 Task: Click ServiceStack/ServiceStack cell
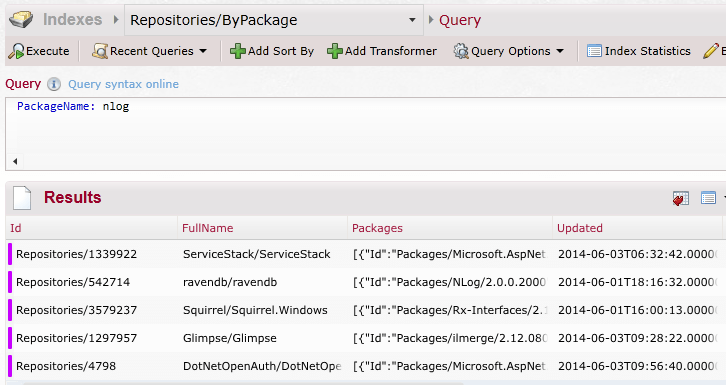257,254
